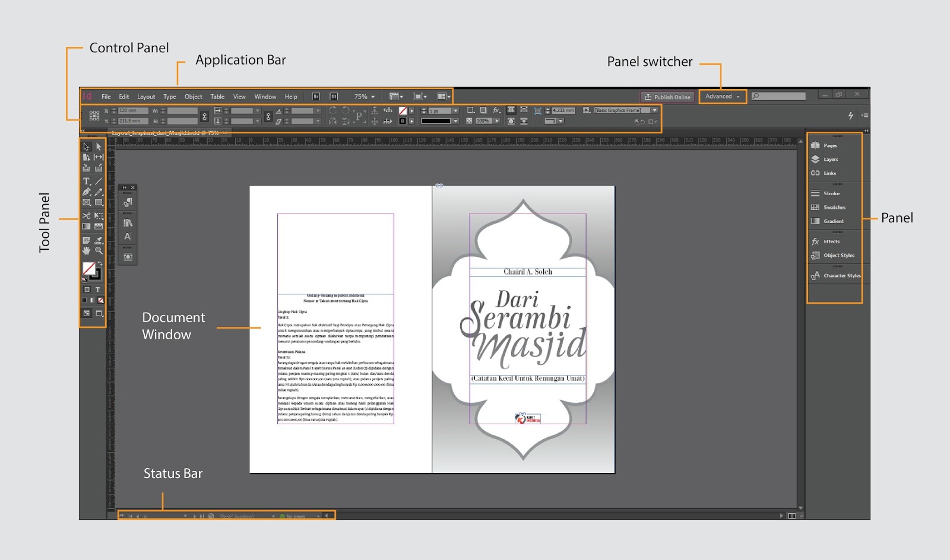Click the Publish Online button
950x560 pixels.
click(x=667, y=97)
